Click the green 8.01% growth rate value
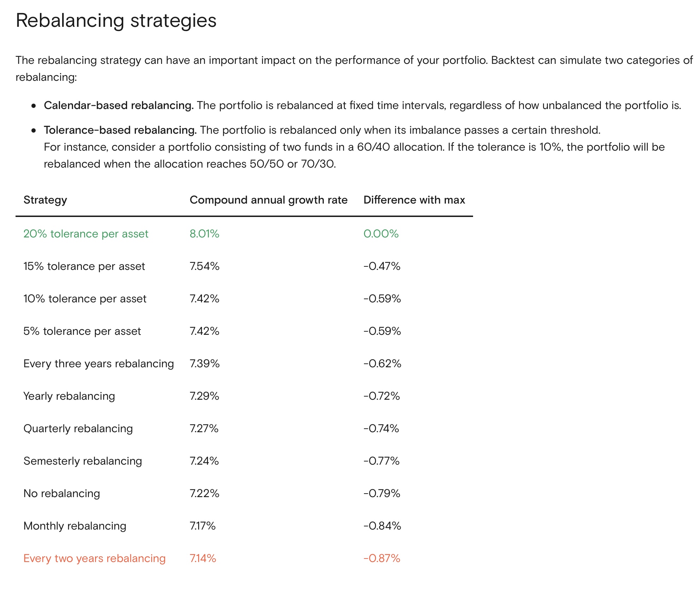699x616 pixels. click(x=204, y=234)
